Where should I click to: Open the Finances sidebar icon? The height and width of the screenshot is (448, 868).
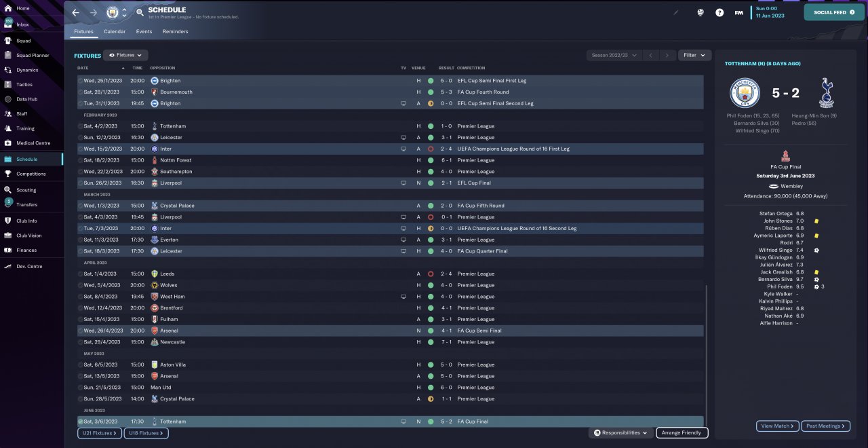[8, 250]
